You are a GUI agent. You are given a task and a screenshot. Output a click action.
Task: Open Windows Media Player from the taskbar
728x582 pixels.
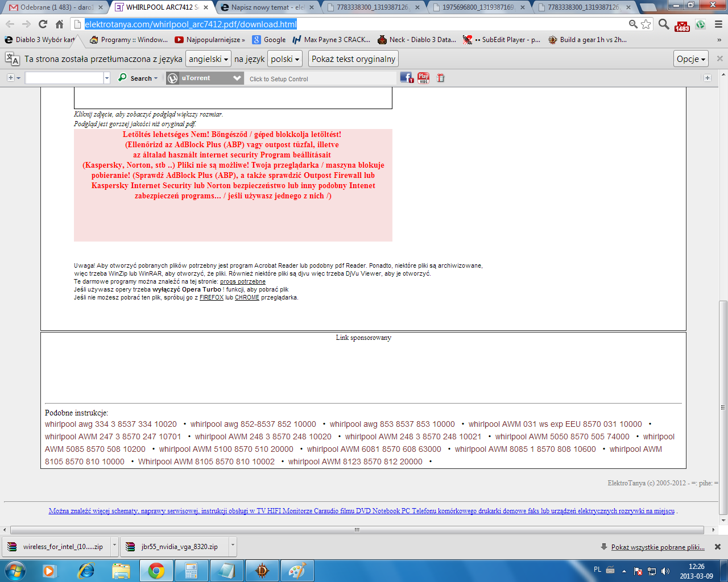[49, 570]
